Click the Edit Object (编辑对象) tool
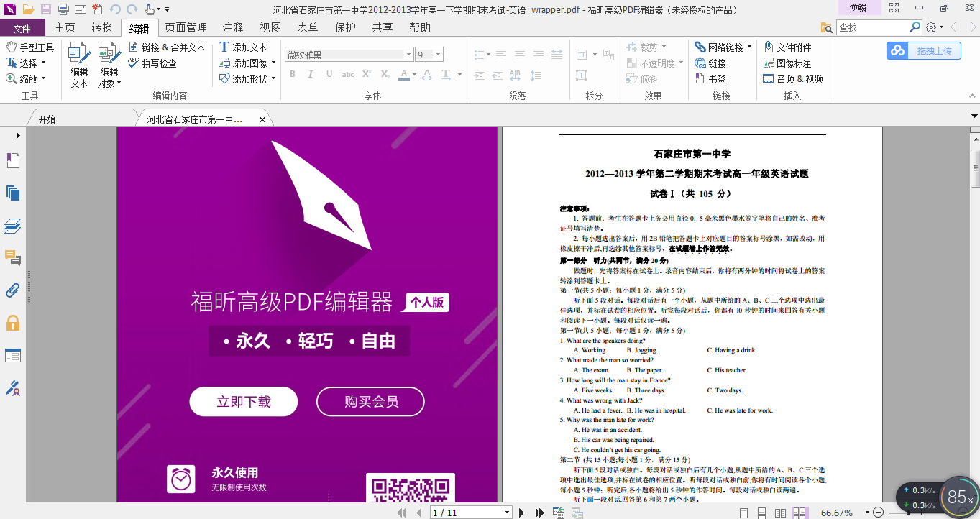The height and width of the screenshot is (519, 980). tap(109, 65)
